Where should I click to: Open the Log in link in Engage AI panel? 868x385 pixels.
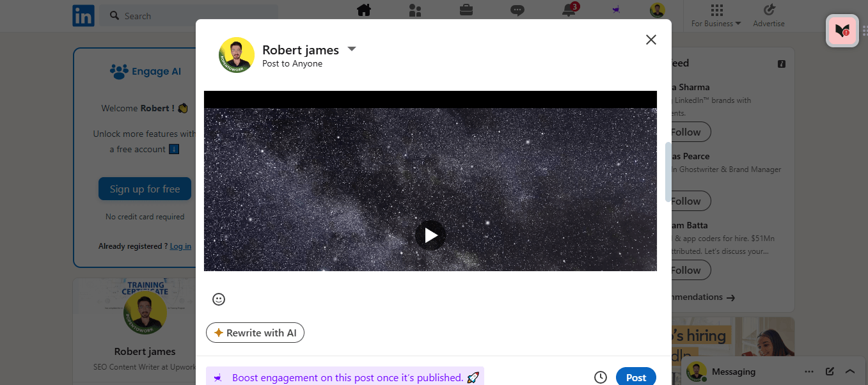180,246
